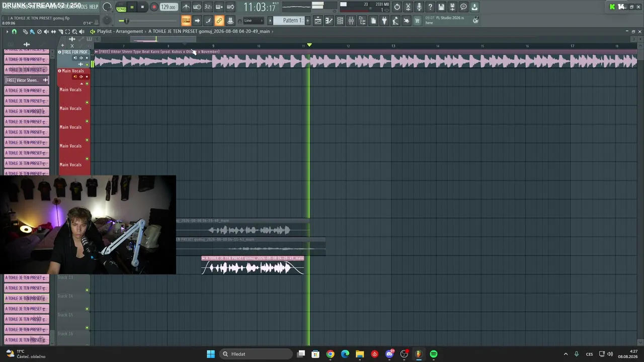Open the Mixer view icon
Image resolution: width=644 pixels, height=362 pixels.
click(351, 21)
